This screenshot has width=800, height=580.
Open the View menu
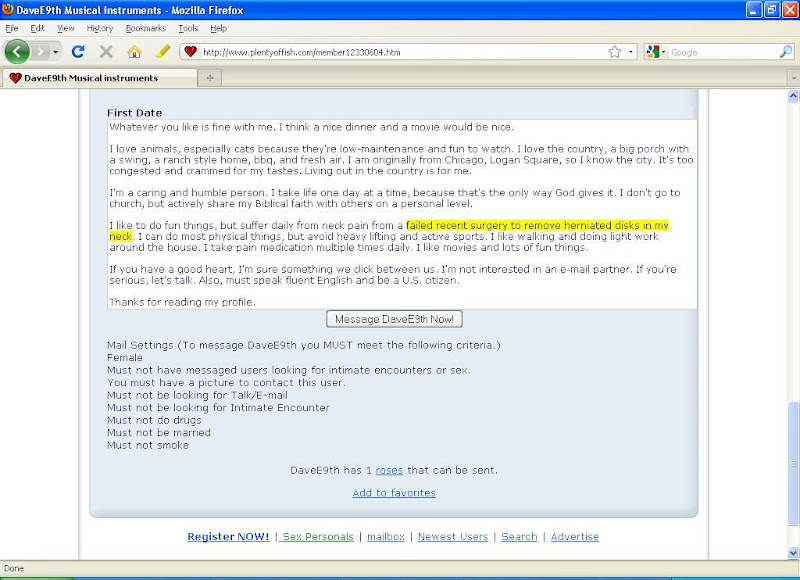click(65, 29)
